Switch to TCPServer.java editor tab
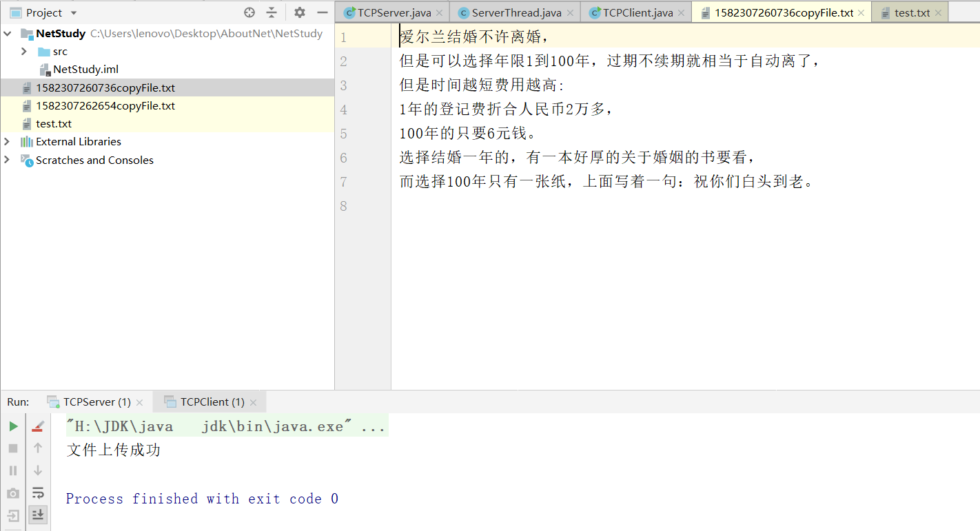 click(394, 12)
